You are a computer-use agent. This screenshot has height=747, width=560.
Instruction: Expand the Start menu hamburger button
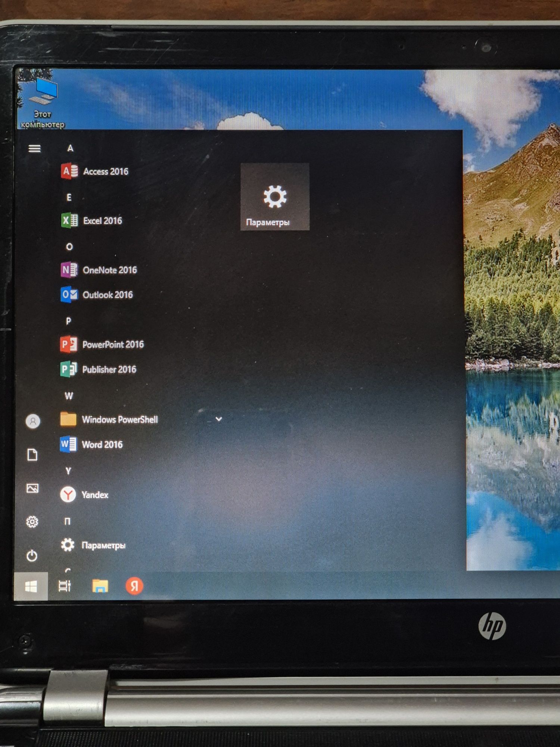34,149
